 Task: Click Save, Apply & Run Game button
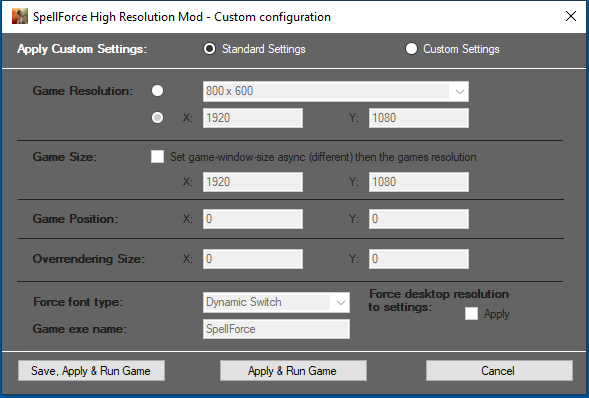click(91, 371)
